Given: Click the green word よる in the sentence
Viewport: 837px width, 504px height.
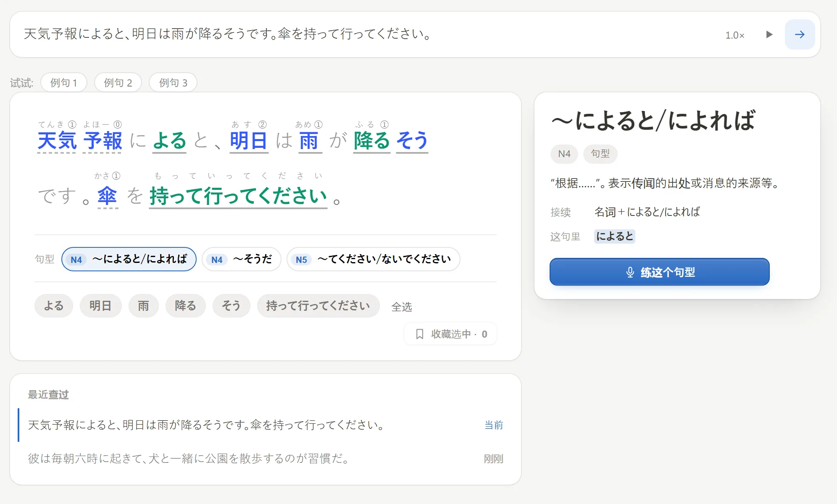Looking at the screenshot, I should coord(169,140).
